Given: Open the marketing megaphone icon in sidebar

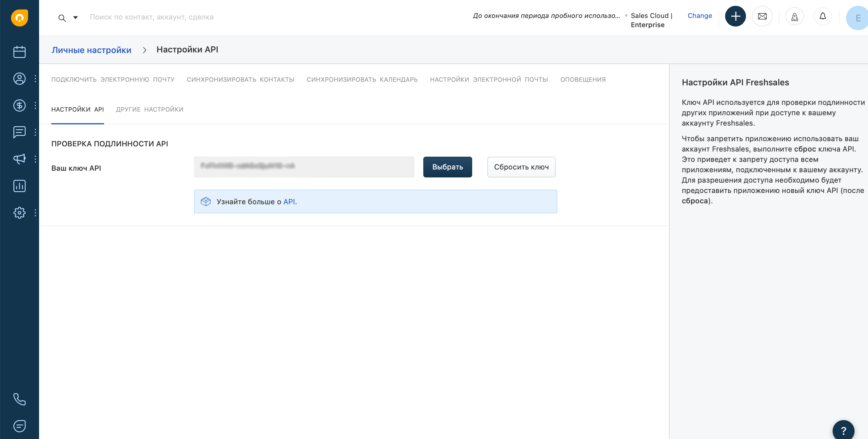Looking at the screenshot, I should [x=20, y=159].
